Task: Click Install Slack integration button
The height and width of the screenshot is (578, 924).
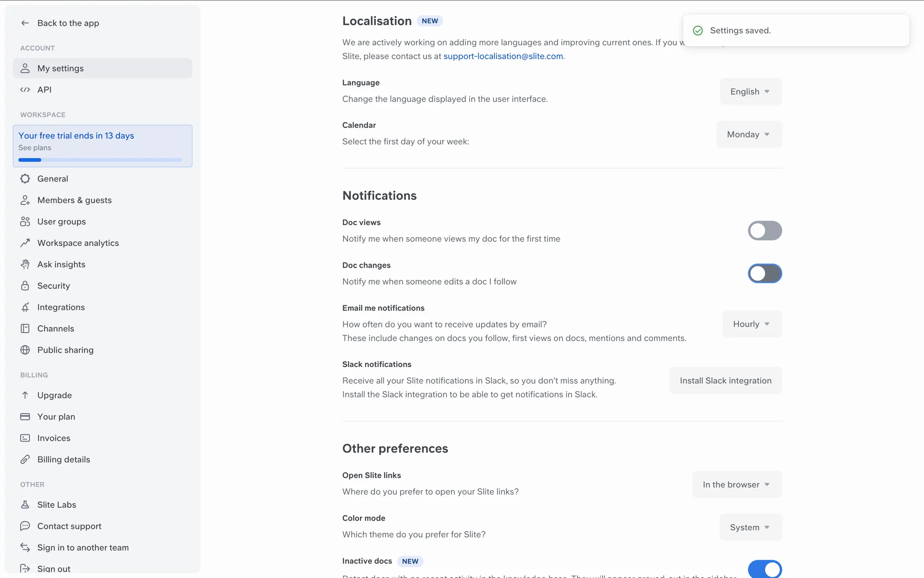Action: coord(725,381)
